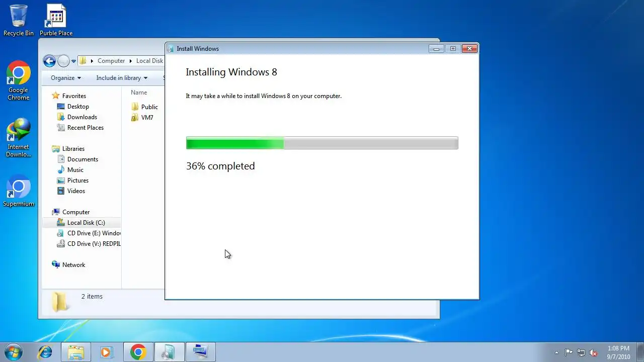Open breadcrumb arrow after Computer
This screenshot has height=362, width=644.
pyautogui.click(x=131, y=61)
